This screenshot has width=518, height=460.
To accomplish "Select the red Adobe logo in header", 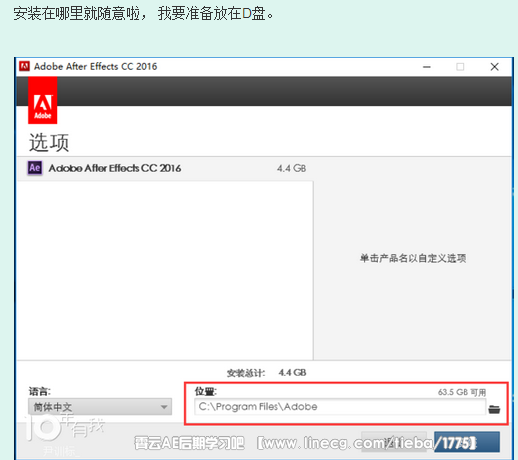I will pyautogui.click(x=42, y=100).
